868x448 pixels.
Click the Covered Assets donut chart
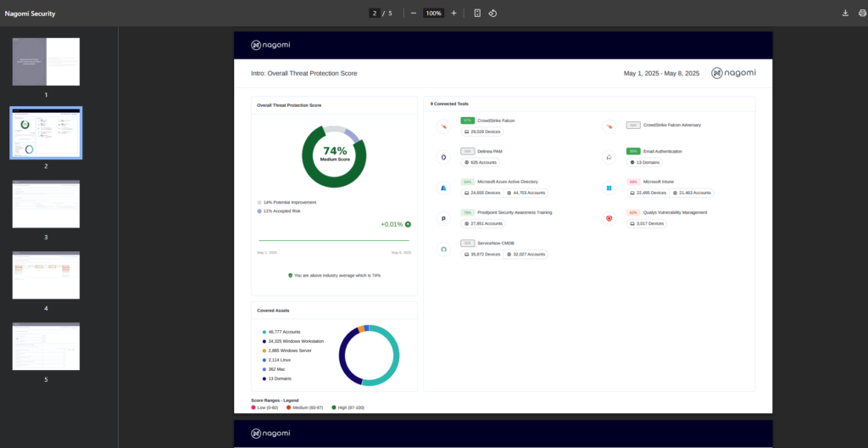click(x=369, y=356)
